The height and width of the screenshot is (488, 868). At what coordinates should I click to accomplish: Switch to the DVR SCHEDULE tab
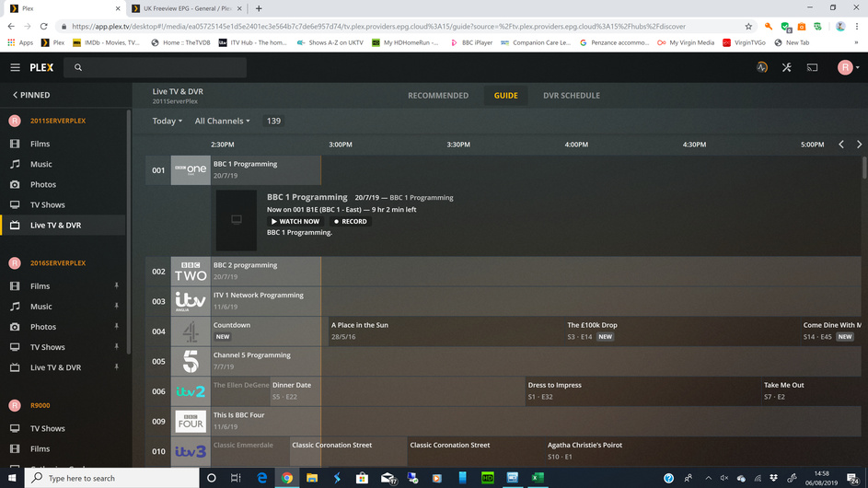(572, 95)
